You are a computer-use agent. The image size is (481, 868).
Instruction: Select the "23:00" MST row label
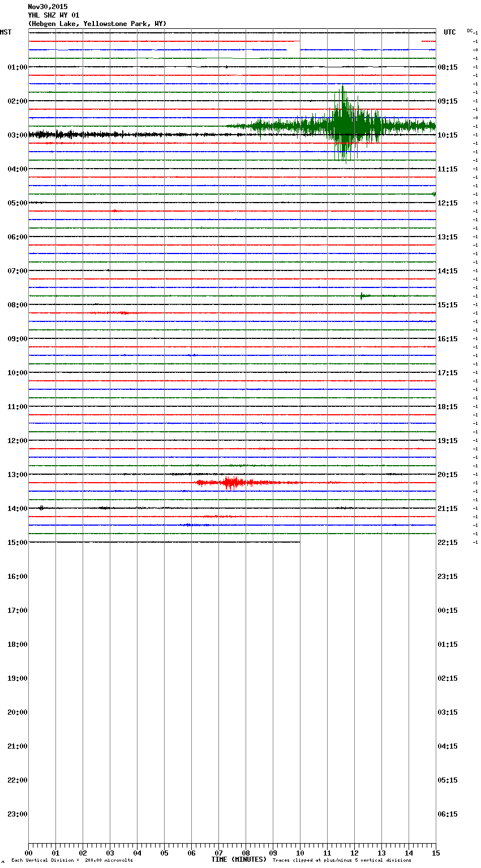[x=18, y=814]
